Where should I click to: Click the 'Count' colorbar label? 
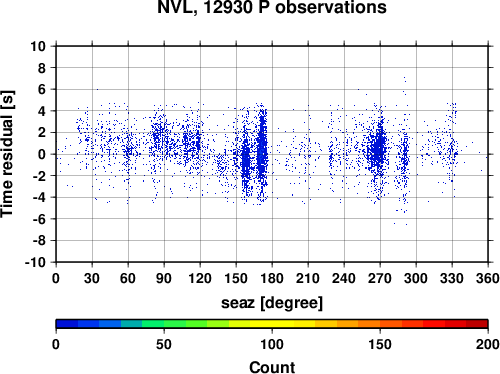272,367
